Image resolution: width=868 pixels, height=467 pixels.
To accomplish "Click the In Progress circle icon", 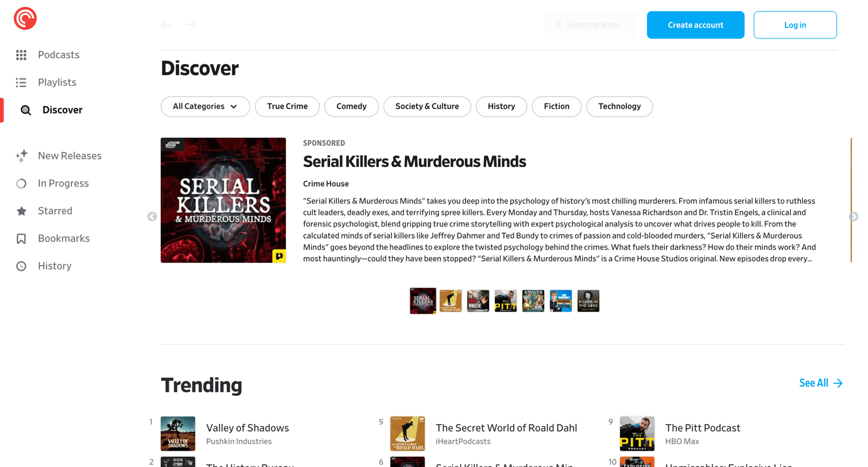I will [x=21, y=184].
